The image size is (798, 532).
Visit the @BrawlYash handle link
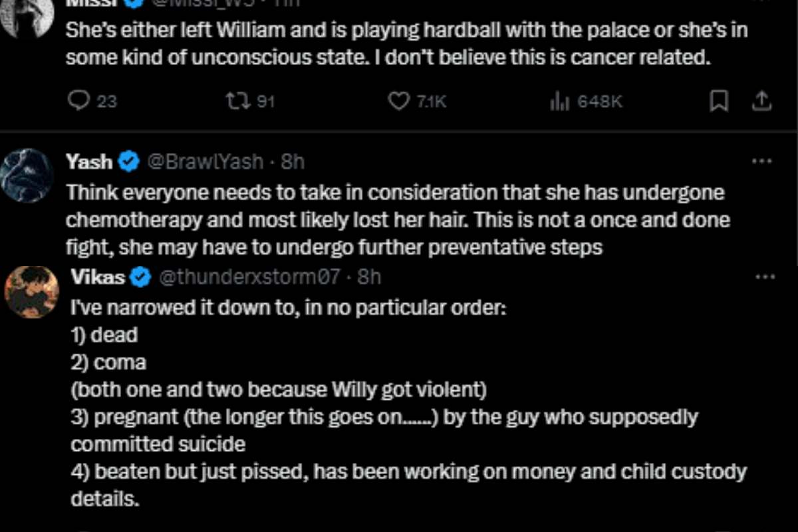205,161
